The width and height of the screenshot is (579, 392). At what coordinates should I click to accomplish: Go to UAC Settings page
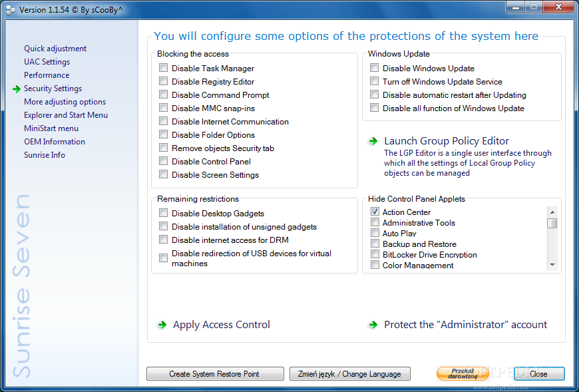47,62
